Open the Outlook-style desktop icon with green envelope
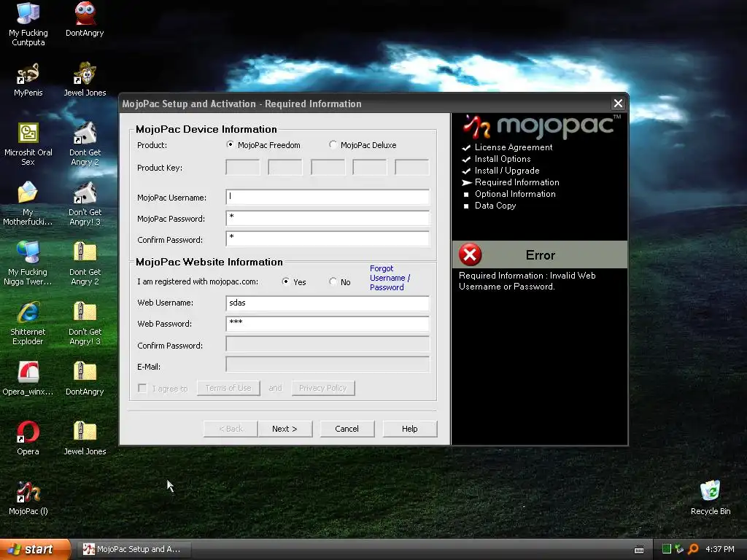Screen dimensions: 747x560 coord(28,133)
